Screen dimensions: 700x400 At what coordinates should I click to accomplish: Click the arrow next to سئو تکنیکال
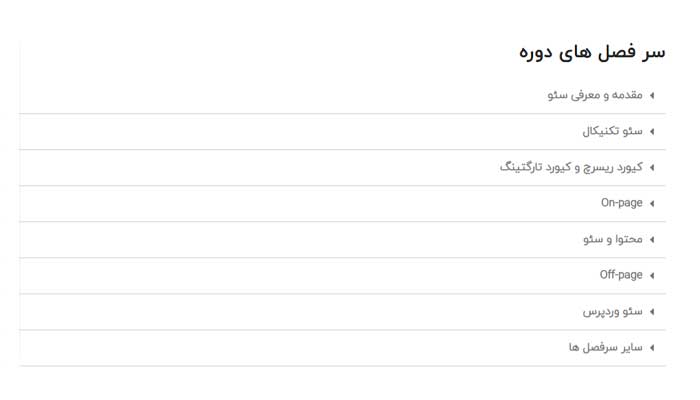coord(652,132)
